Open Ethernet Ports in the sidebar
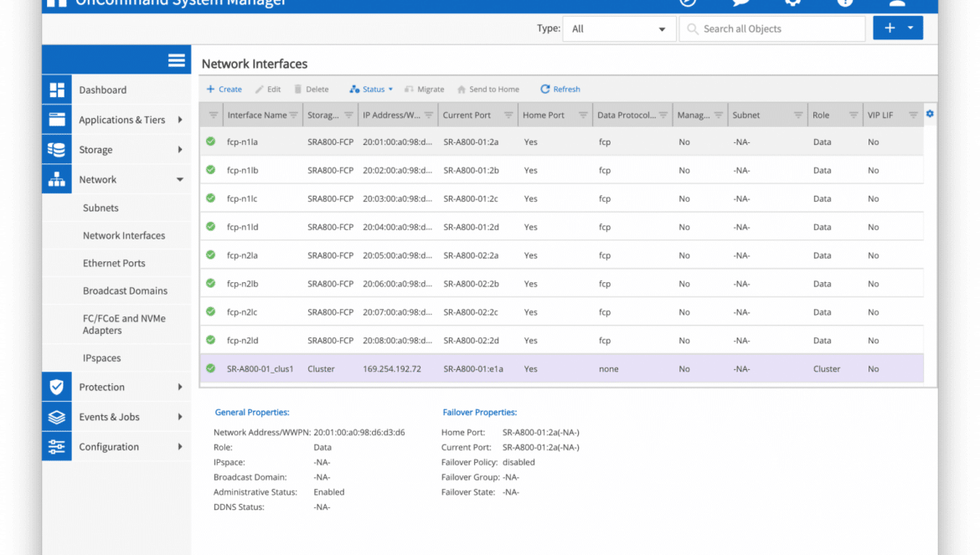Image resolution: width=980 pixels, height=555 pixels. coord(114,263)
